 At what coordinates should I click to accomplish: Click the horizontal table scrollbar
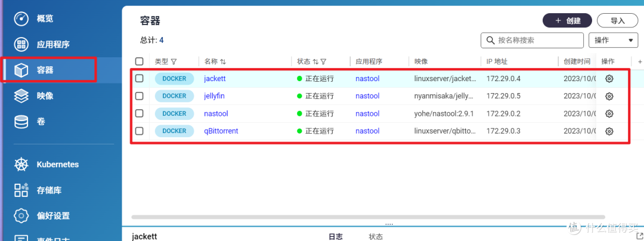[x=368, y=217]
